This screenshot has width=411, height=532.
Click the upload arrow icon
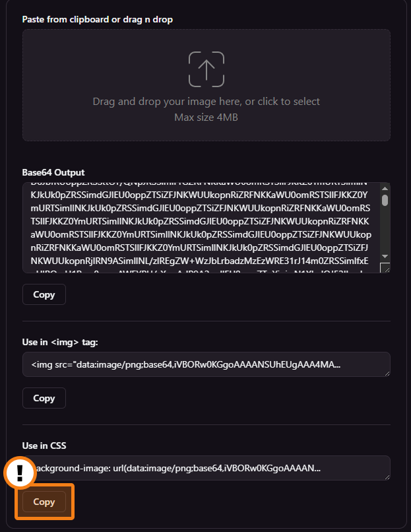coord(206,69)
